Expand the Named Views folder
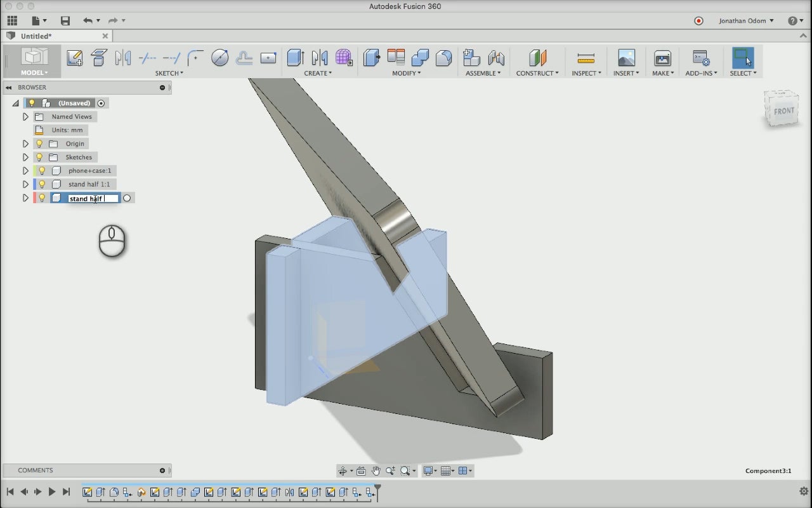 click(25, 117)
